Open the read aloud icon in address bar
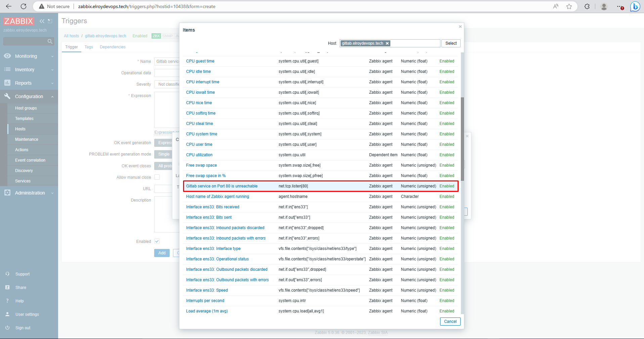 point(556,6)
